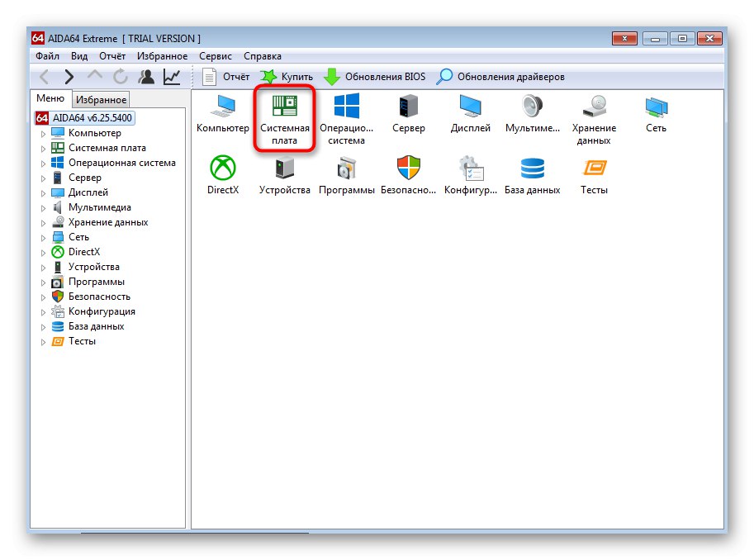
Task: Click Обновления драйверов toolbar button
Action: [x=500, y=77]
